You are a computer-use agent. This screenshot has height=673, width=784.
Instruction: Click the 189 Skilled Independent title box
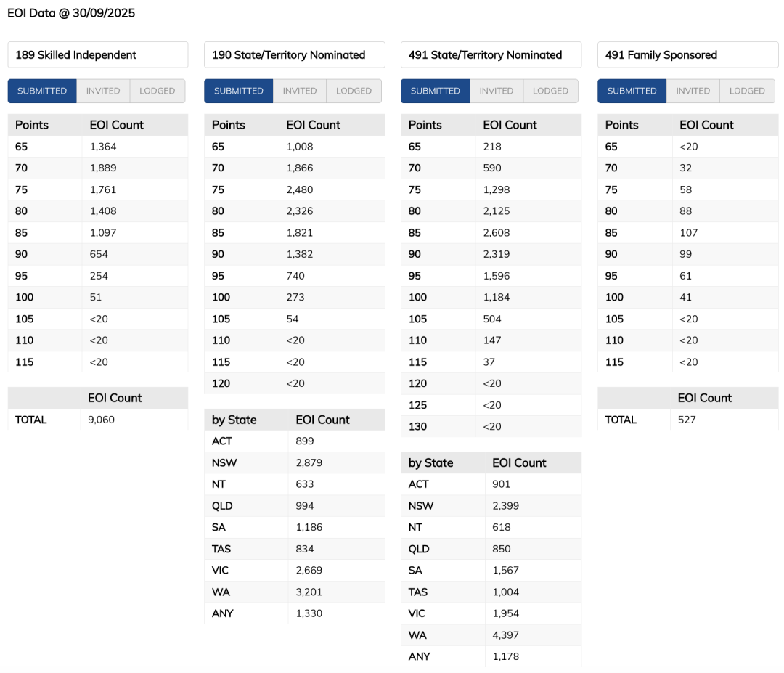[x=98, y=54]
